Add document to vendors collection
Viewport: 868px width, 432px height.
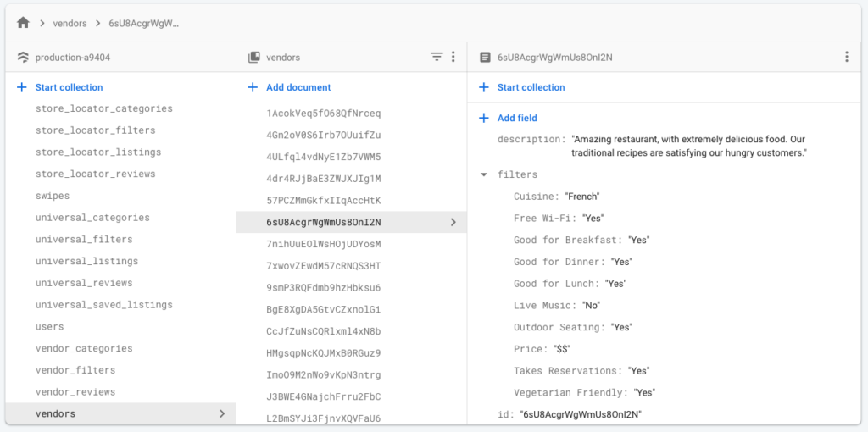(x=298, y=87)
